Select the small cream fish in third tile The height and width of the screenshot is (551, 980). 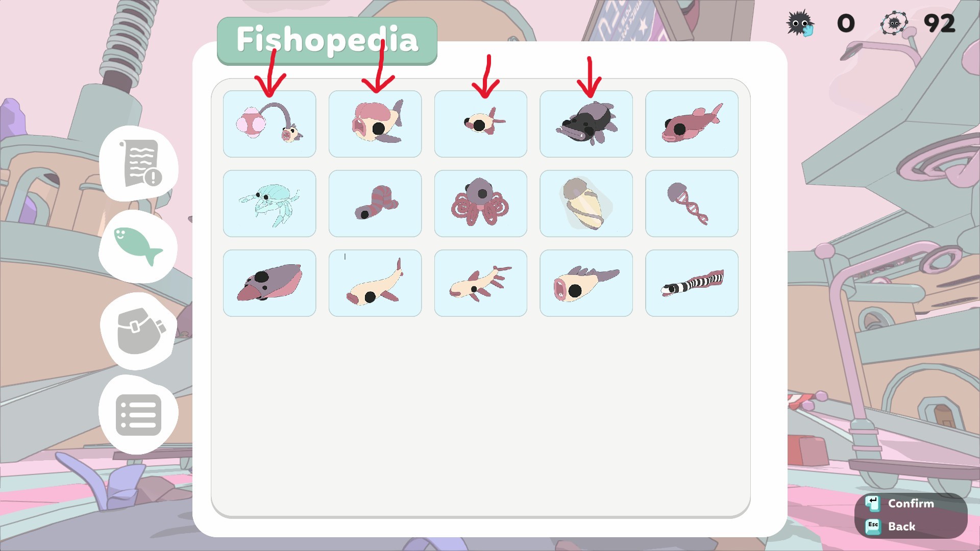[x=481, y=124]
